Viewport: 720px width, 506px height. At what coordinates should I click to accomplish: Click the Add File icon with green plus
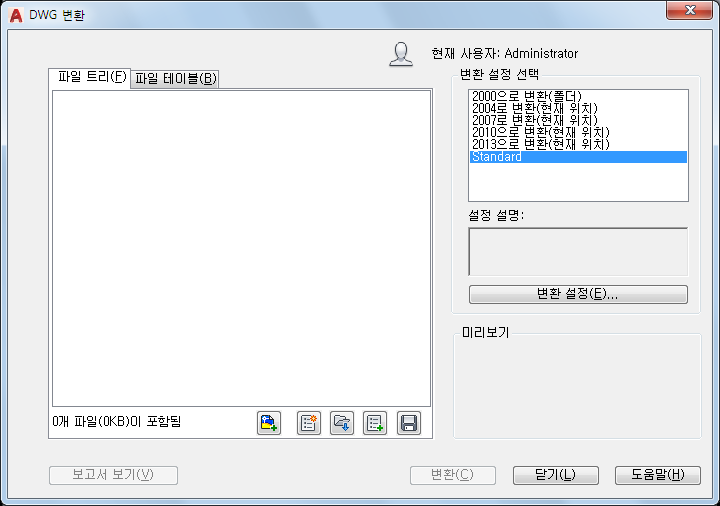tap(269, 423)
